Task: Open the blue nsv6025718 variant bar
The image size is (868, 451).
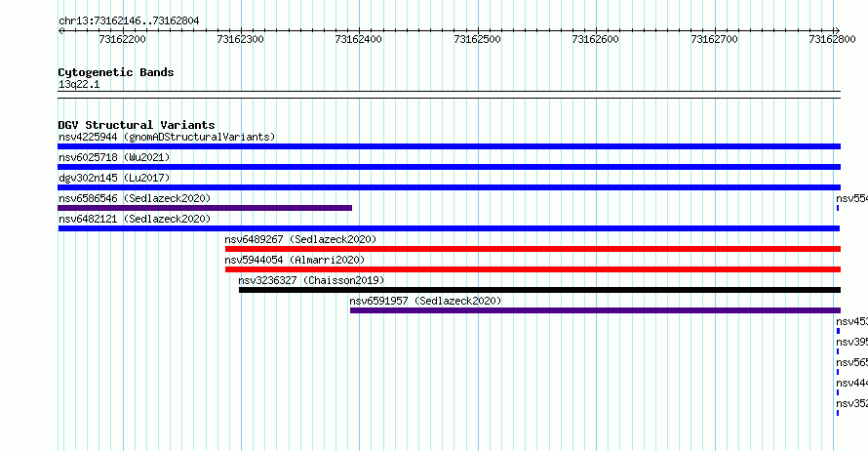Action: point(449,167)
